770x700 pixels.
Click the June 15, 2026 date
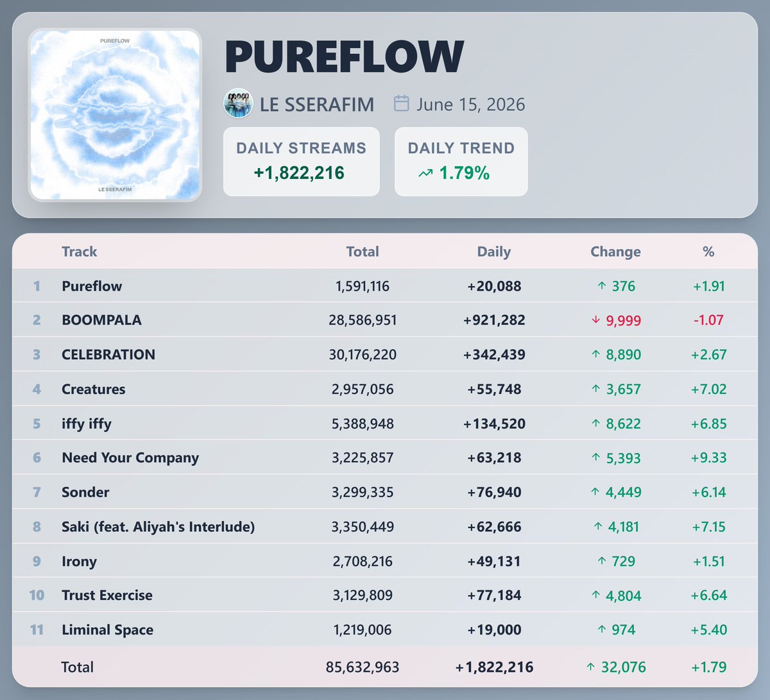click(x=470, y=105)
